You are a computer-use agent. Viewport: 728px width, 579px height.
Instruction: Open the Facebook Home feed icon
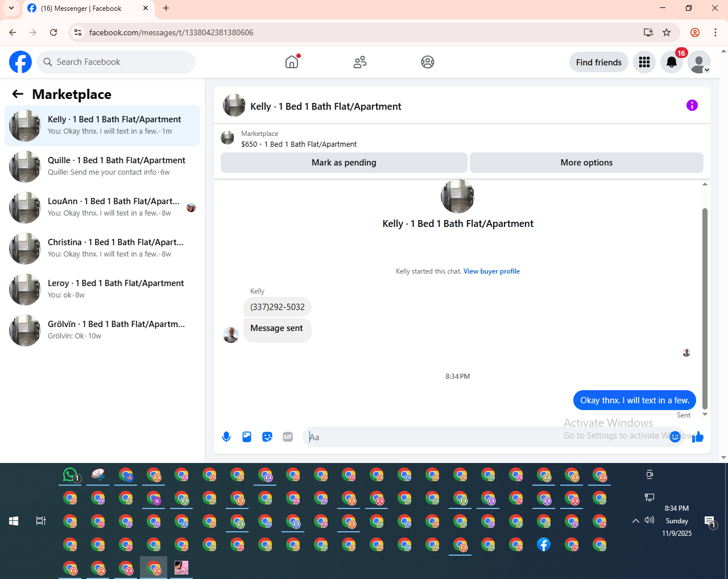point(292,62)
